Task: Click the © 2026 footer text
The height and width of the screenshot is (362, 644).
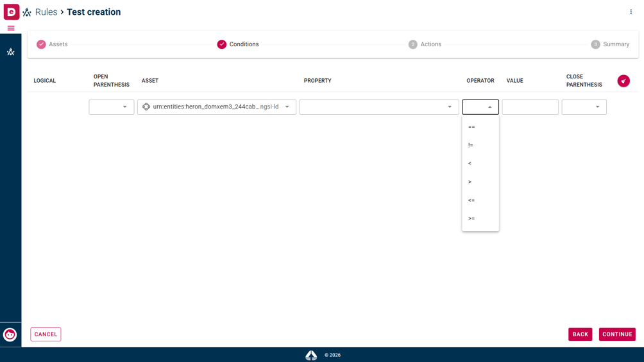Action: (x=332, y=355)
